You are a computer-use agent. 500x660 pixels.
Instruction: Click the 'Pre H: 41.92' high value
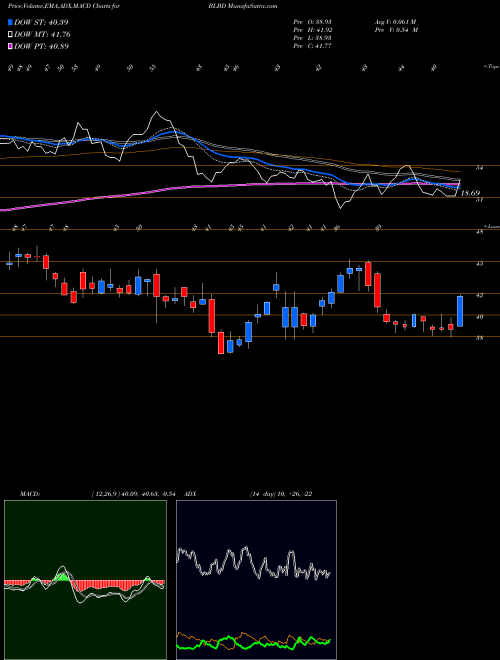(x=313, y=30)
